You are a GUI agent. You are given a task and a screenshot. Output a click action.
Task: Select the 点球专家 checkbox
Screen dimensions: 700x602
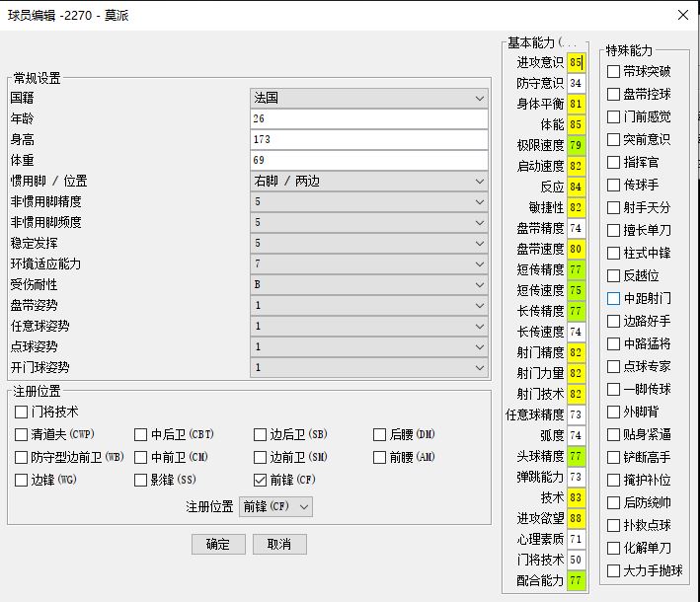pos(614,366)
